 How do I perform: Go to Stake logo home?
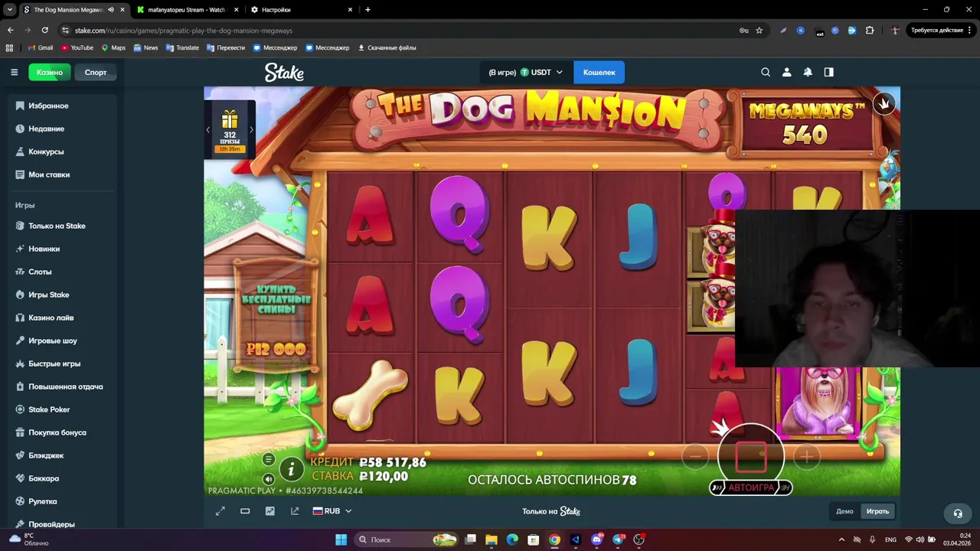284,72
